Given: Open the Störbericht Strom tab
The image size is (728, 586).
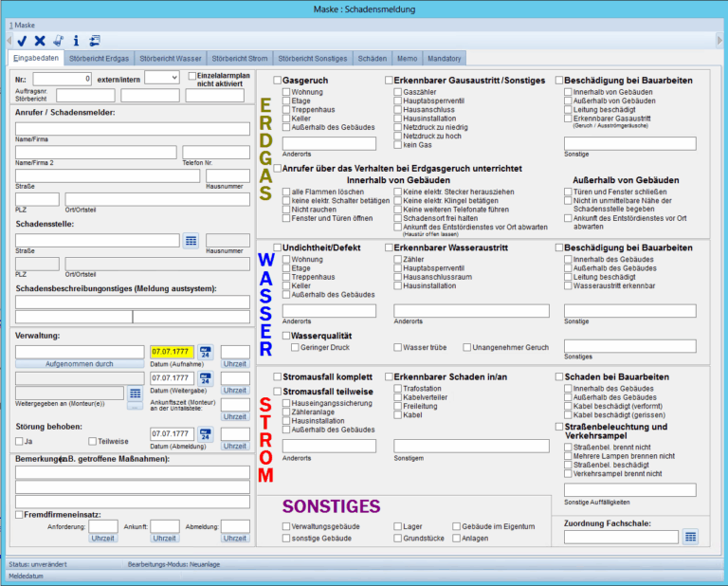Looking at the screenshot, I should [240, 59].
